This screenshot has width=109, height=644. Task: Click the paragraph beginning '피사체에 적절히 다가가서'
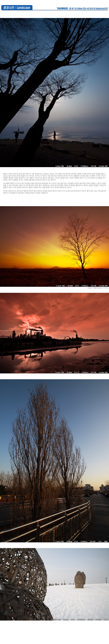(x=54, y=185)
